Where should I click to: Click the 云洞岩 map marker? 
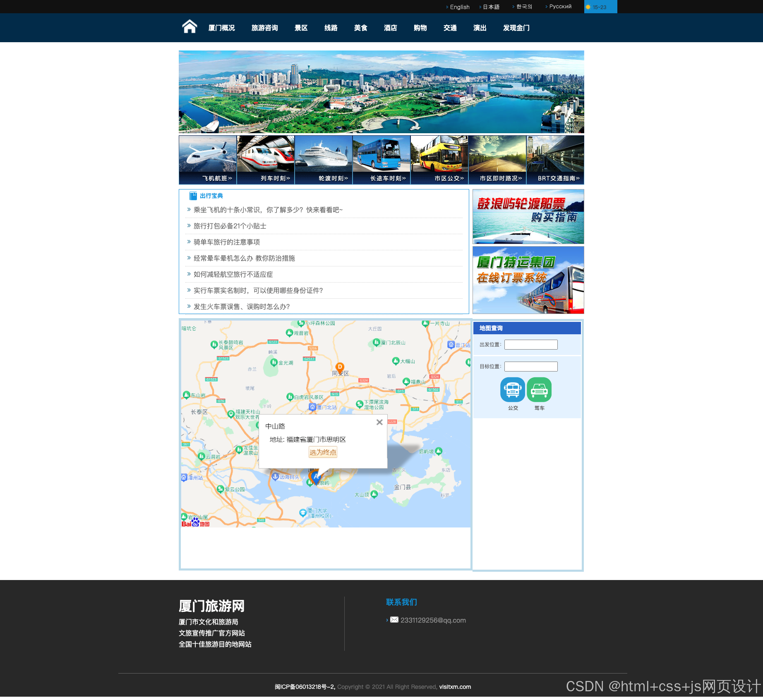(x=202, y=456)
